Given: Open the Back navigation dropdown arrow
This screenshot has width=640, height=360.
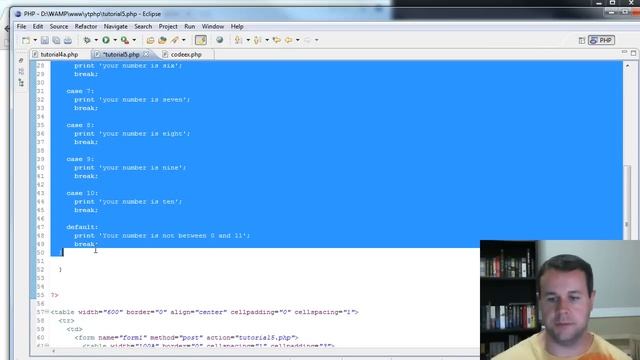Looking at the screenshot, I should click(x=298, y=40).
